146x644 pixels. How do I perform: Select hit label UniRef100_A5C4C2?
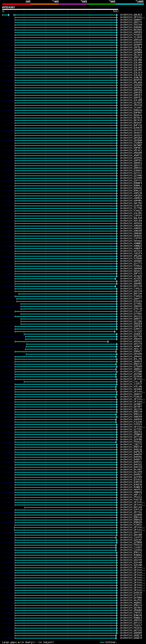131,151
